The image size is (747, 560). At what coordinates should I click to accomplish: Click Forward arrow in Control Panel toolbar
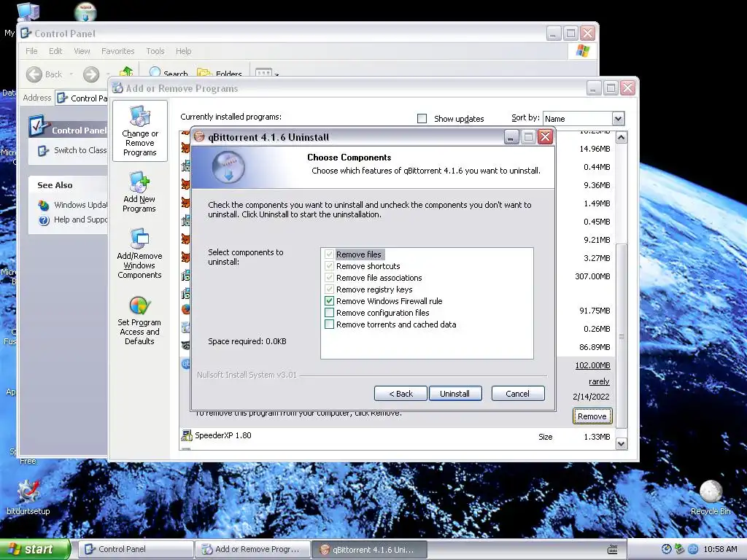[91, 74]
